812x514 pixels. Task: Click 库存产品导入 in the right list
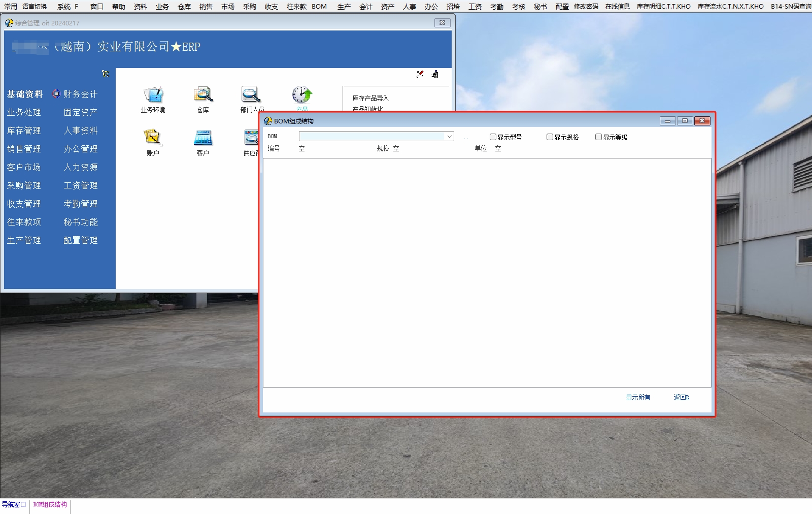370,98
